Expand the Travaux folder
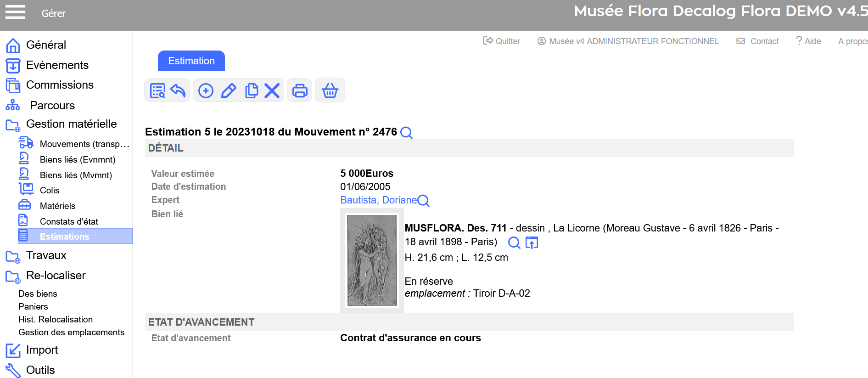 pos(46,255)
